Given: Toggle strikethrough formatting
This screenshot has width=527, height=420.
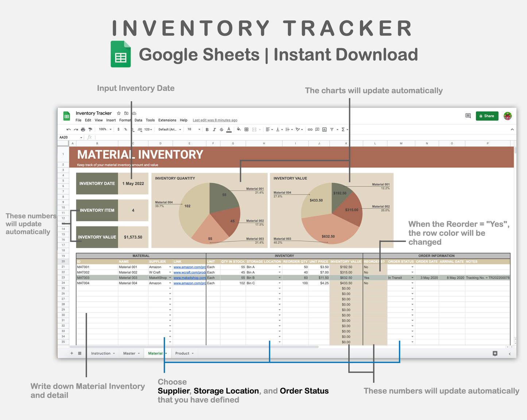Looking at the screenshot, I should tap(221, 129).
